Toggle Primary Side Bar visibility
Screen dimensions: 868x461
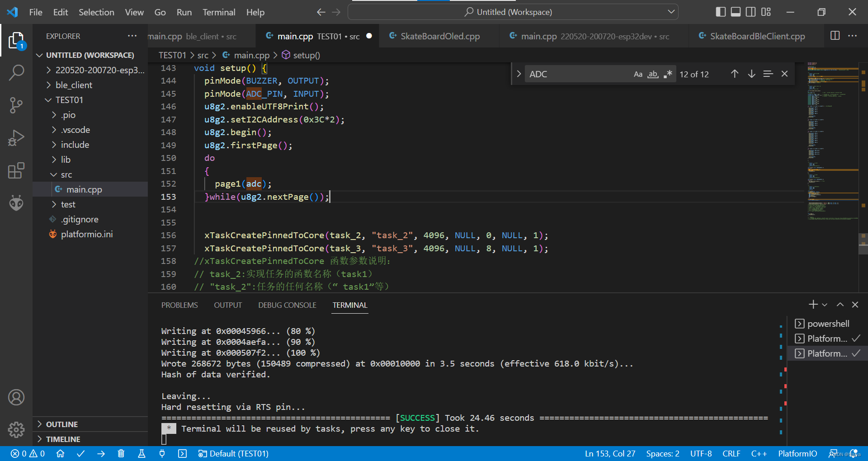[721, 12]
